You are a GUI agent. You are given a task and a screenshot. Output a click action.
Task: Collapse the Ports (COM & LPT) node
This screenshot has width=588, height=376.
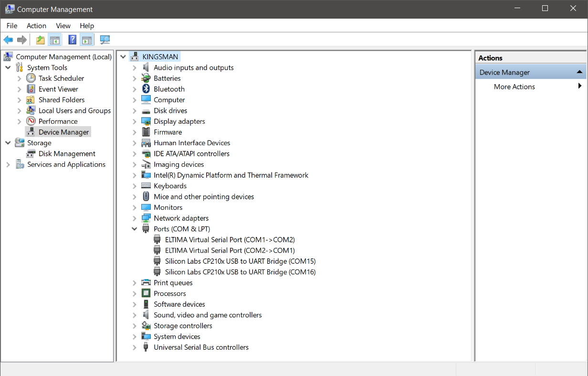135,229
